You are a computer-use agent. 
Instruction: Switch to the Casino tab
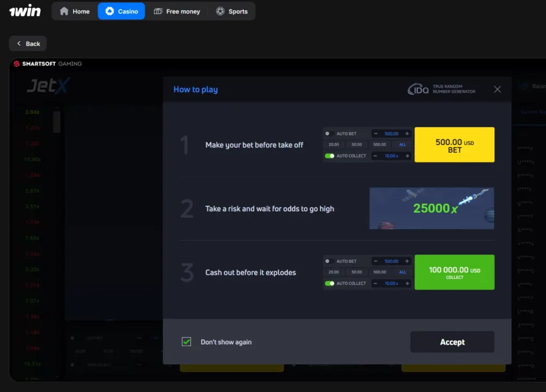coord(122,11)
